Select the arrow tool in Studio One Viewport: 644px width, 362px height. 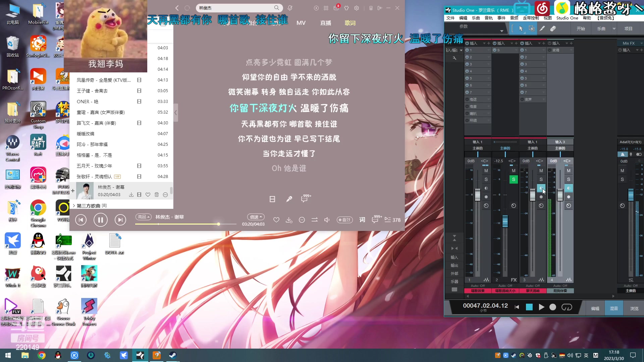(521, 29)
